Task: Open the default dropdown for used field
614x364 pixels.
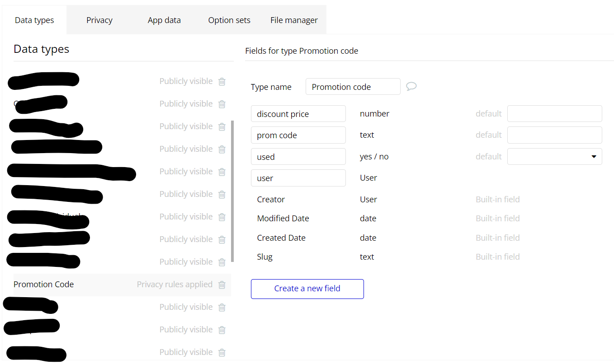Action: click(x=554, y=157)
